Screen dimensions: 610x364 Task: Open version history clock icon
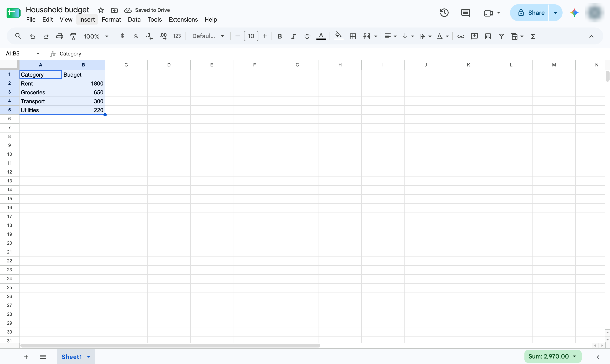click(x=444, y=13)
